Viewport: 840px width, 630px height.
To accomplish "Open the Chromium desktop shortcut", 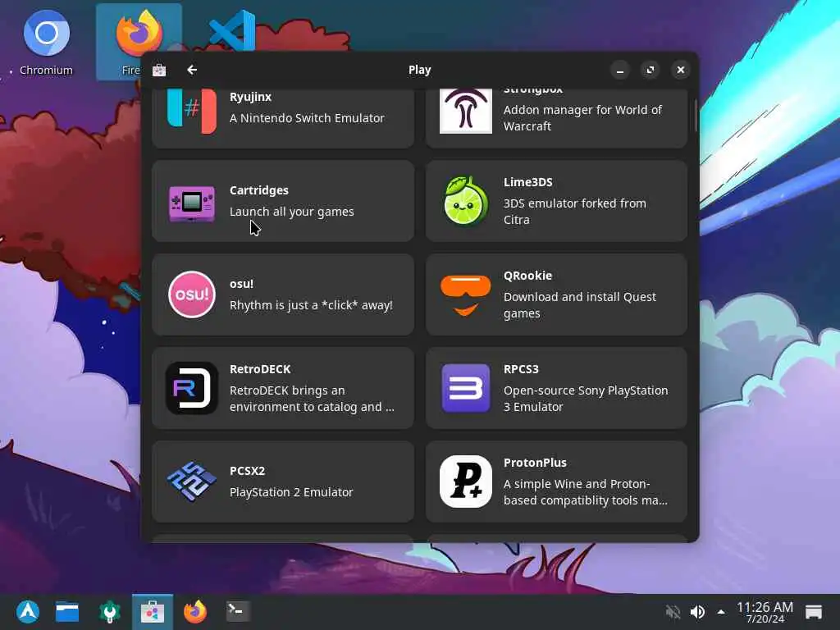I will coord(46,43).
